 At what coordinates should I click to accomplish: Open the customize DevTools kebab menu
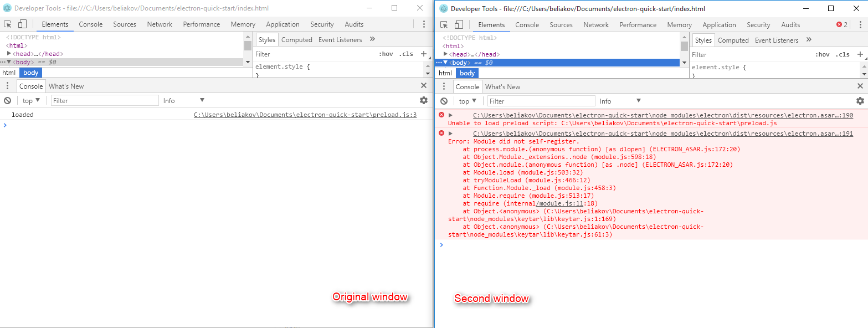coord(424,24)
